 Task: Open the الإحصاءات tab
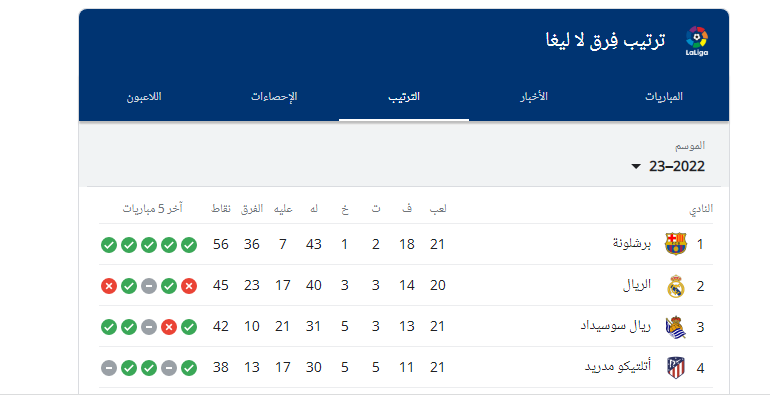(x=274, y=97)
